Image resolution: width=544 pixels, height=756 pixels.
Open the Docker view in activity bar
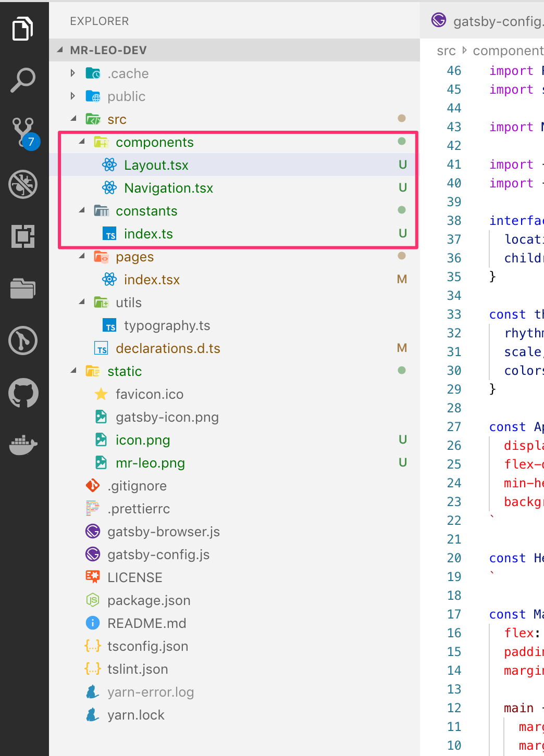pyautogui.click(x=23, y=445)
